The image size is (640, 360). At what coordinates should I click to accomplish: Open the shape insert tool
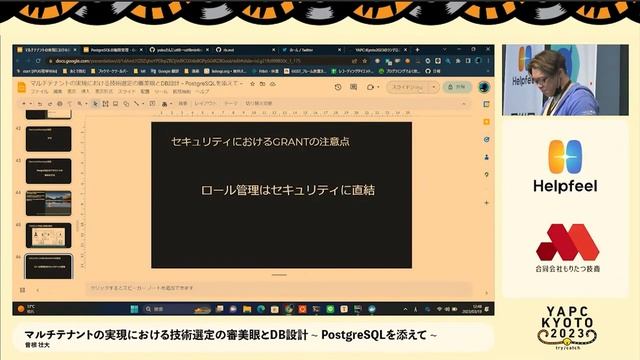pos(127,104)
